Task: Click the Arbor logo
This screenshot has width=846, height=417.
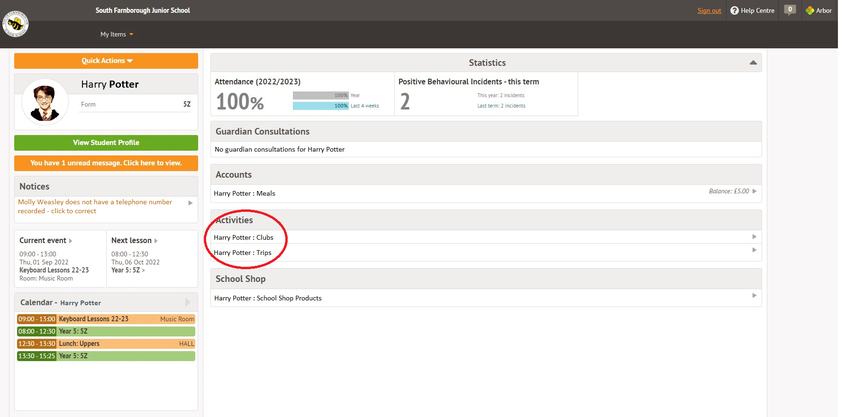Action: 818,11
